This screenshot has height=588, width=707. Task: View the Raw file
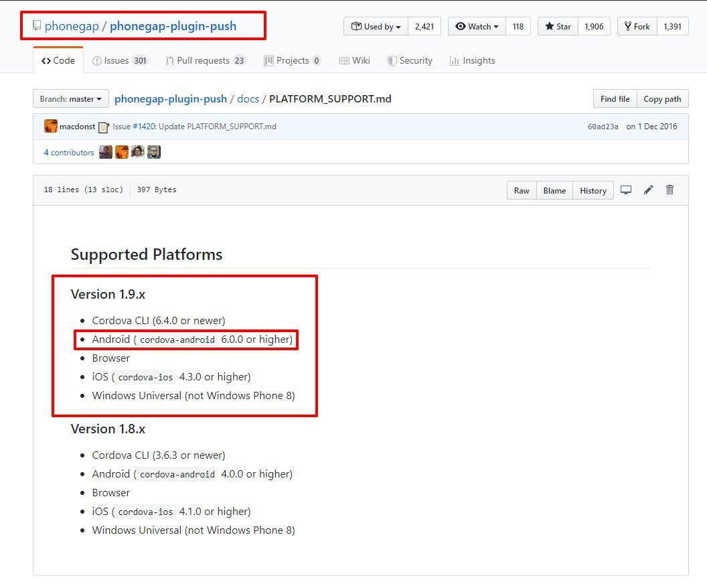point(522,190)
